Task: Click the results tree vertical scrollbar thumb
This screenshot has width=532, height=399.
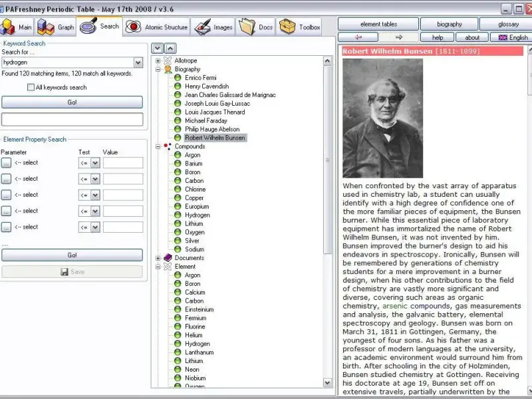Action: (x=327, y=160)
